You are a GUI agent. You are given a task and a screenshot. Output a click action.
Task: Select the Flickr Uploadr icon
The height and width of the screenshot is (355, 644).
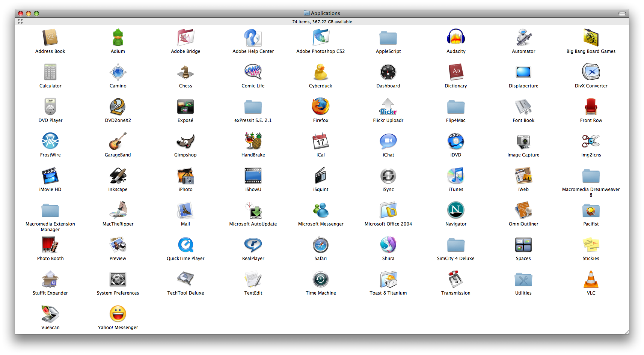[388, 107]
